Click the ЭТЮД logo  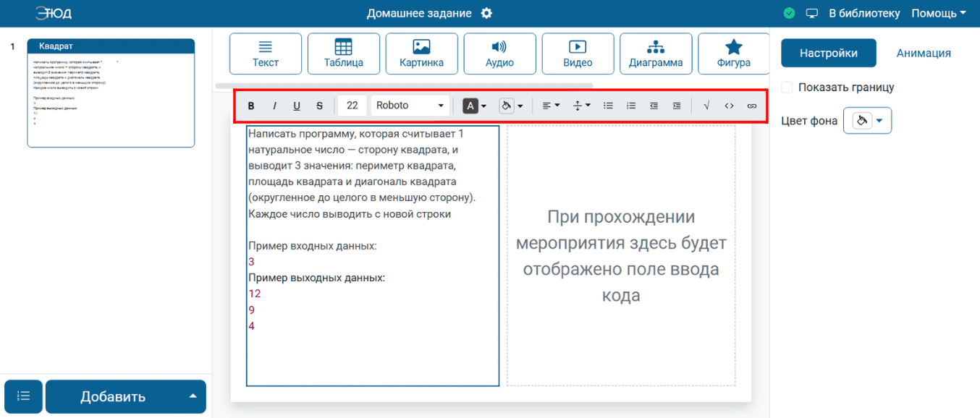coord(54,13)
